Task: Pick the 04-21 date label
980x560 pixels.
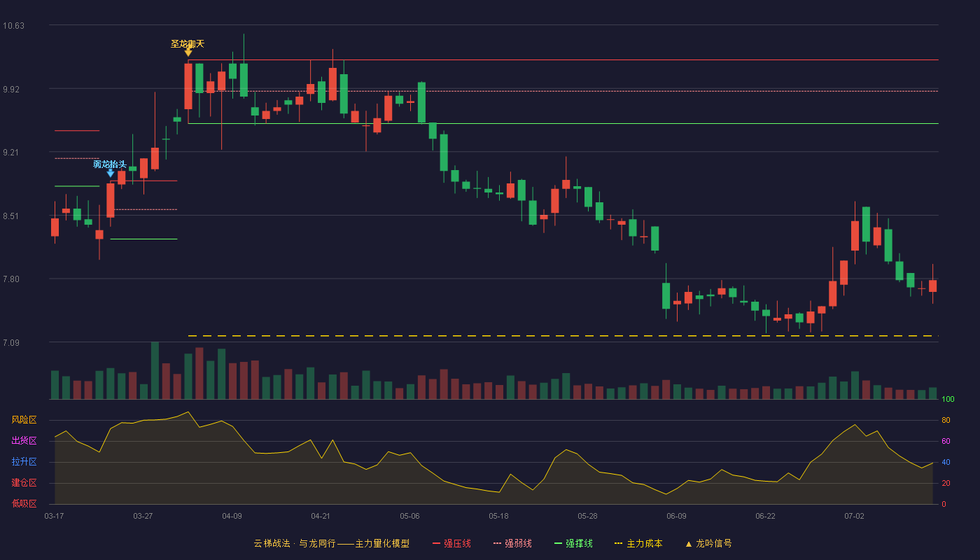Action: coord(321,516)
